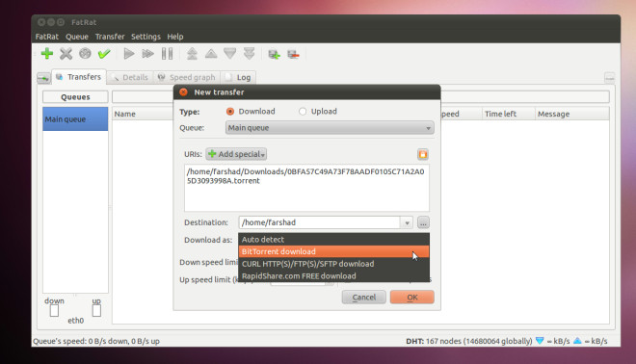Click the green plus Add transfer icon
Screen dimensions: 636x364
47,54
